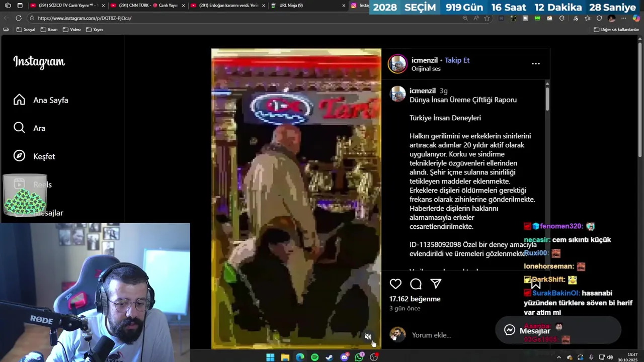Open the tab actions menu icon

[20, 6]
